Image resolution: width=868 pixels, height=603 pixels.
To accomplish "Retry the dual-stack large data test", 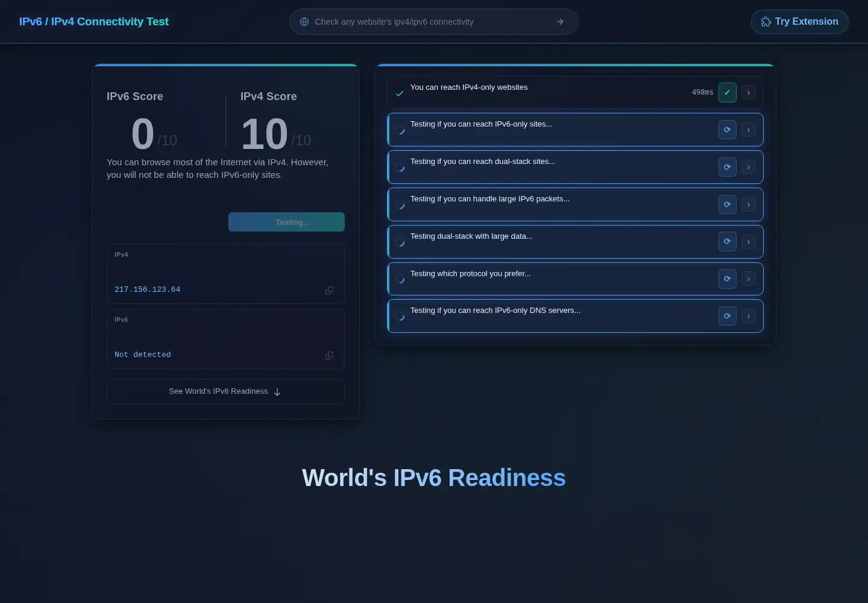I will pos(728,241).
